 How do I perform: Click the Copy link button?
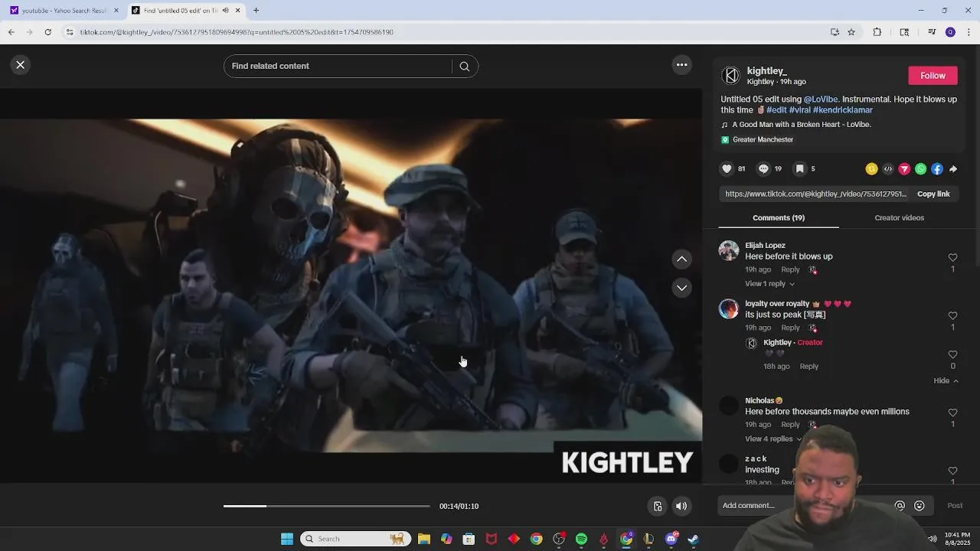point(933,194)
